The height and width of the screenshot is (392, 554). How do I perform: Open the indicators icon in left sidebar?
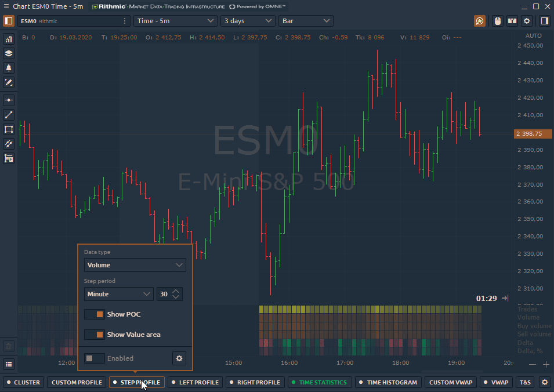coord(9,39)
